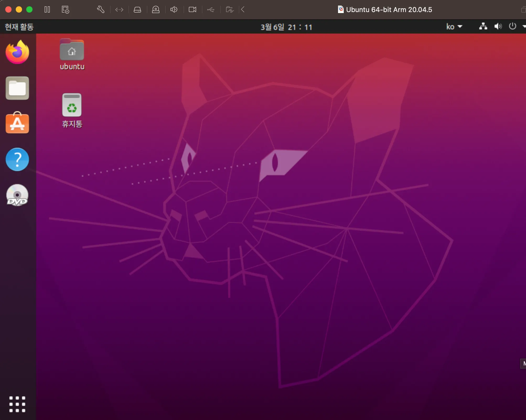Open the clock and calendar menu
The image size is (526, 420).
click(286, 27)
